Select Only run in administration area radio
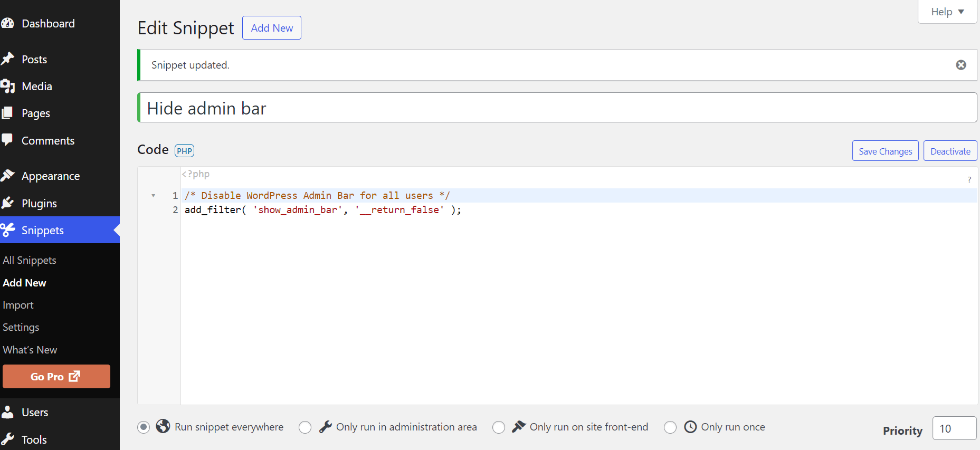Image resolution: width=980 pixels, height=450 pixels. (x=305, y=427)
